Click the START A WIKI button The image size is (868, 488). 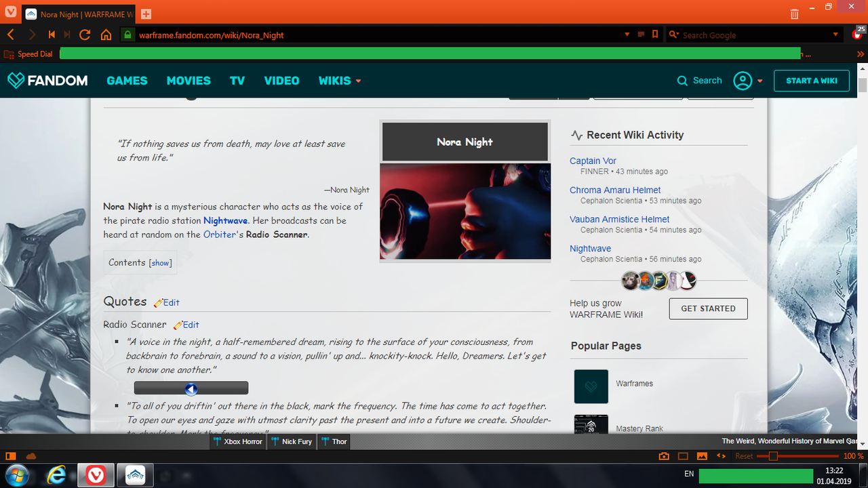[812, 81]
